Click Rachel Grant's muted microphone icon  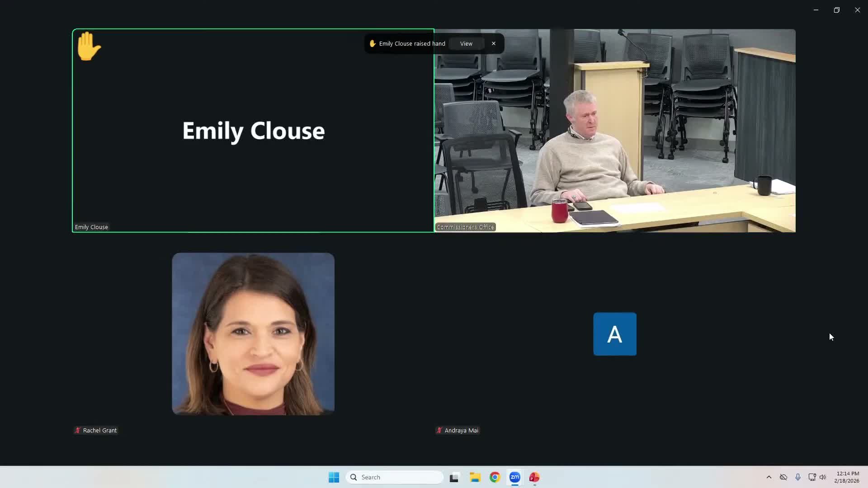[78, 431]
